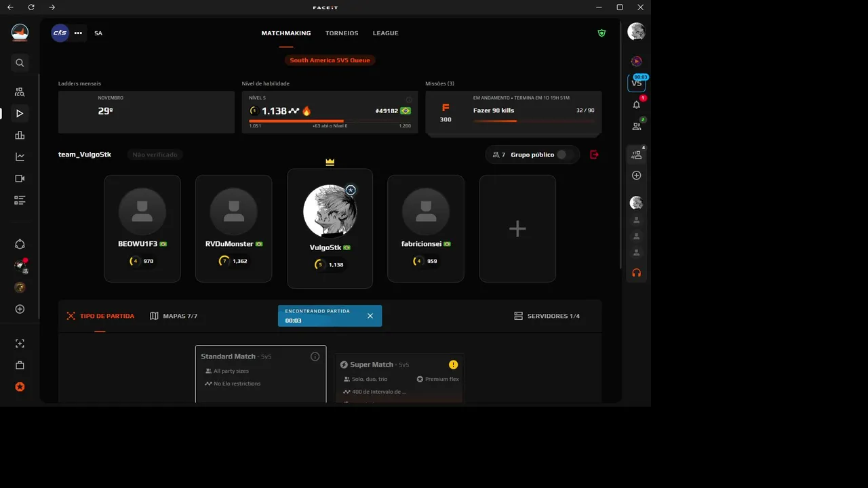Open the Novembro ladder card
Screen dimensions: 868x488
click(x=146, y=112)
